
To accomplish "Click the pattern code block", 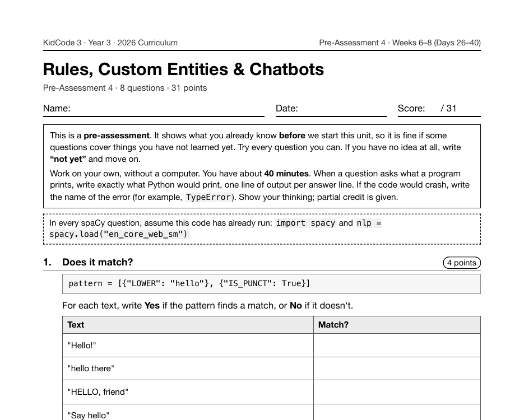I will [x=271, y=284].
